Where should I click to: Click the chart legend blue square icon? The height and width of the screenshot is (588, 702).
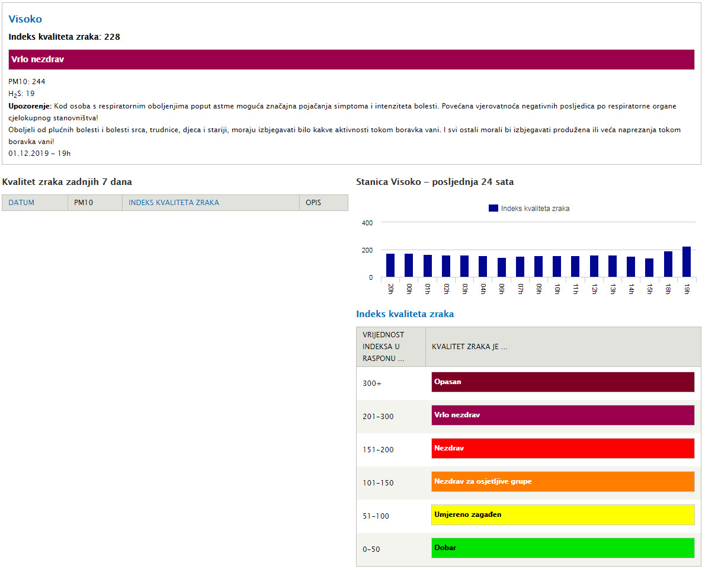pos(493,208)
